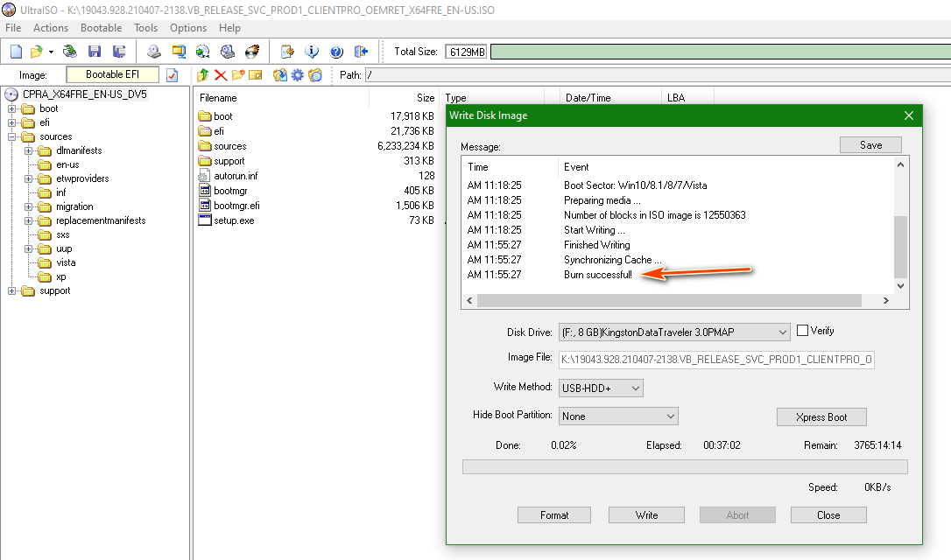Open the Tools menu

145,28
